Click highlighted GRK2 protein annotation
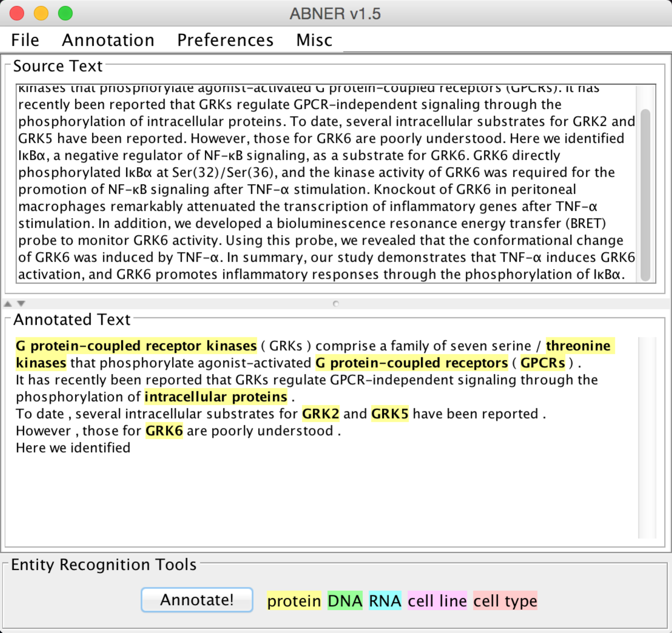The image size is (672, 633). pyautogui.click(x=321, y=414)
